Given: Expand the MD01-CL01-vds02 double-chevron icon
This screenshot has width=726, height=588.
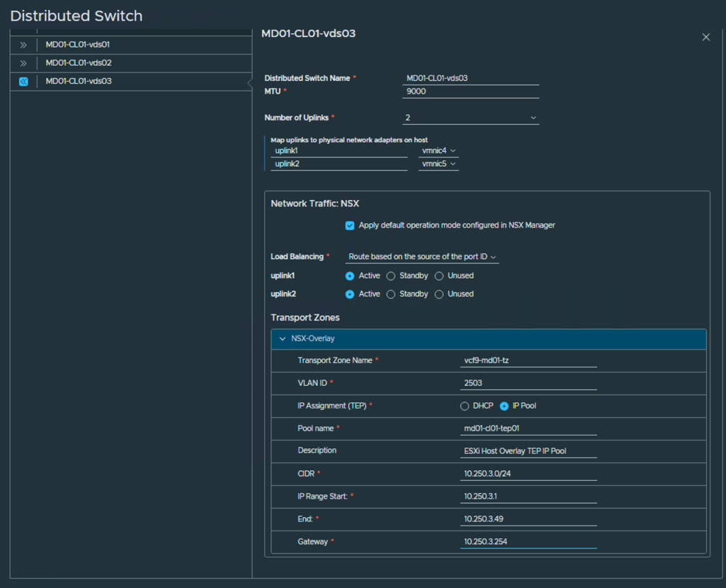Looking at the screenshot, I should [23, 63].
